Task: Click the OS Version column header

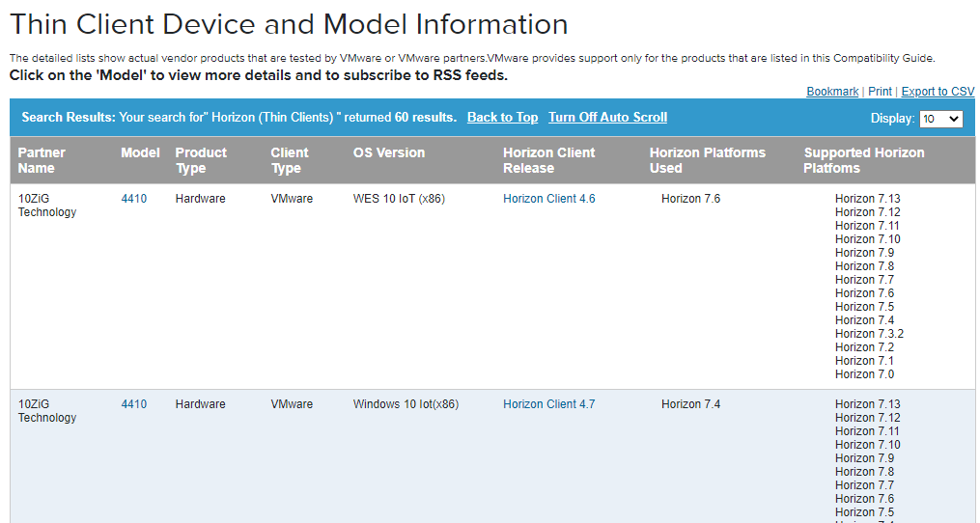Action: pyautogui.click(x=389, y=153)
